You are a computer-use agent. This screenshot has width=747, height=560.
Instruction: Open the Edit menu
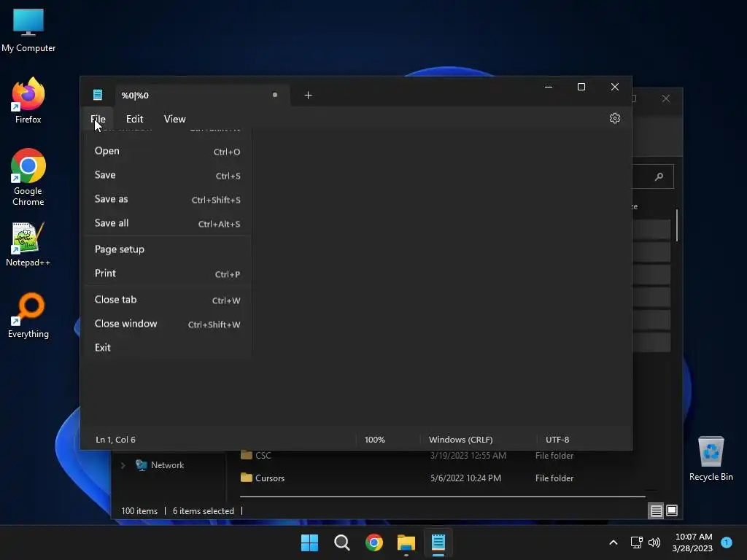pyautogui.click(x=135, y=119)
